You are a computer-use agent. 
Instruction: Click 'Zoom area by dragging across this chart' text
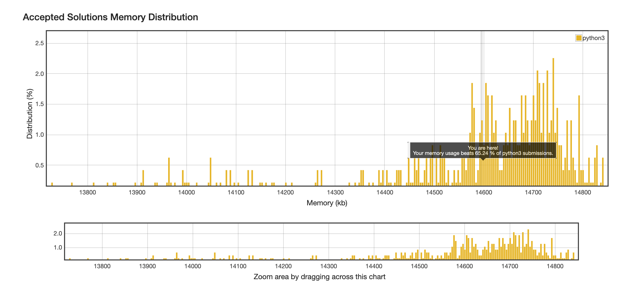pos(319,277)
